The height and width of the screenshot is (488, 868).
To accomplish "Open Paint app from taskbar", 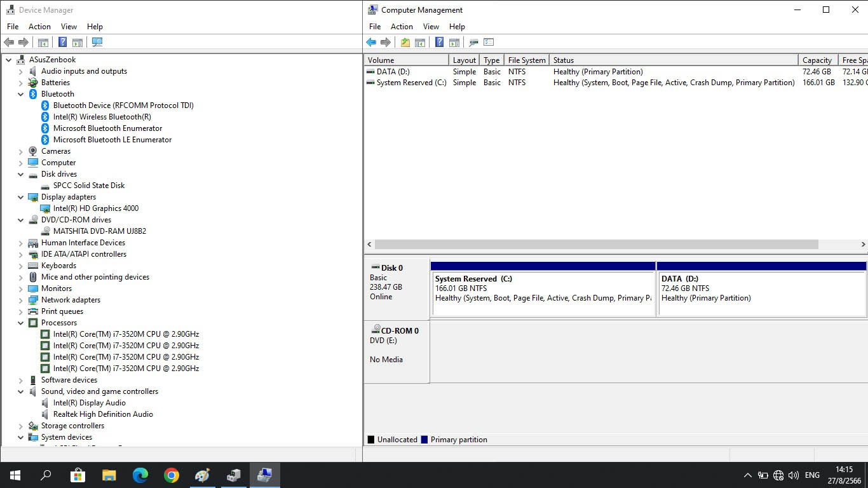I will click(x=202, y=475).
